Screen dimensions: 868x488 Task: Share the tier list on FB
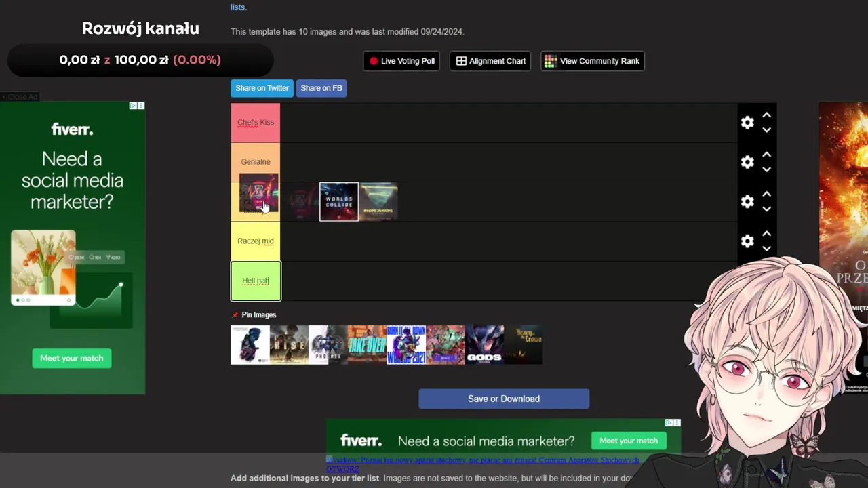(321, 88)
